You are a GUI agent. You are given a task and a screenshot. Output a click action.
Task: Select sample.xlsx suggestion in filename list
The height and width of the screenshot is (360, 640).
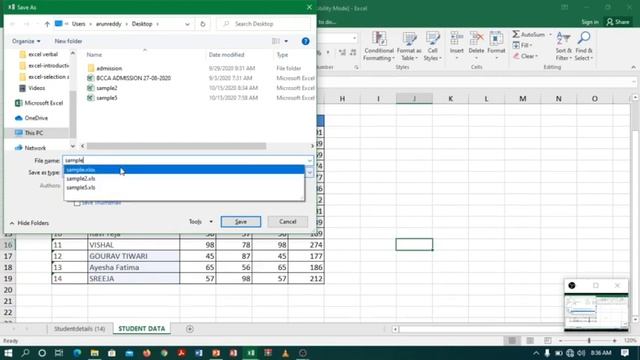click(x=184, y=170)
